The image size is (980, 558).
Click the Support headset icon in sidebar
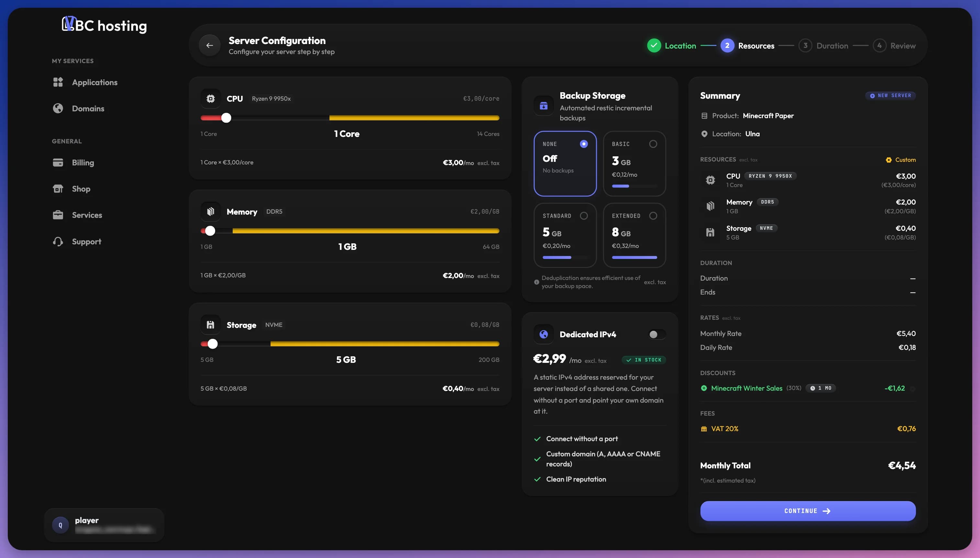[58, 241]
